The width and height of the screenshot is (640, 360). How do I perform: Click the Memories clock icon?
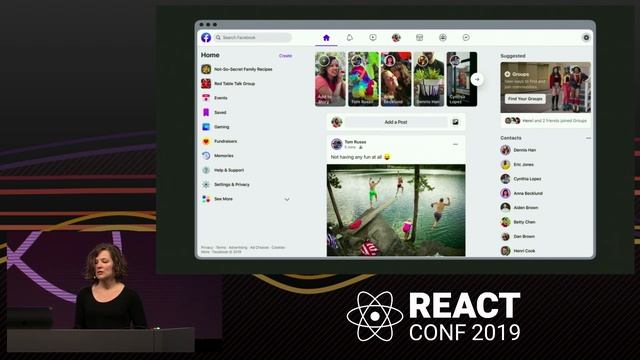206,156
